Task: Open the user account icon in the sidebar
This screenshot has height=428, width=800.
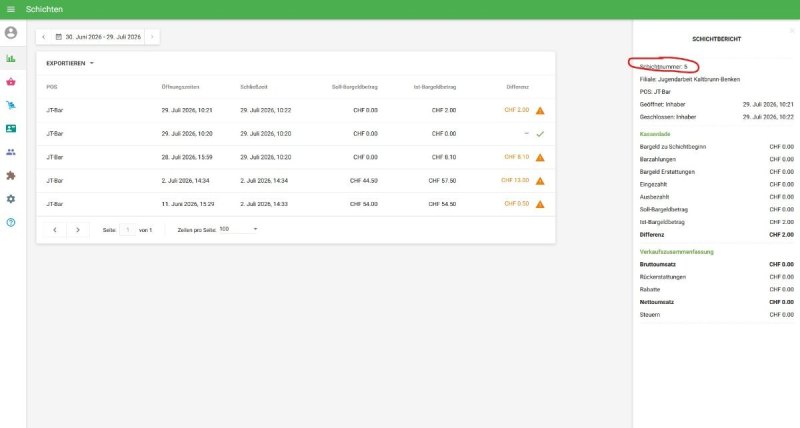Action: [11, 33]
